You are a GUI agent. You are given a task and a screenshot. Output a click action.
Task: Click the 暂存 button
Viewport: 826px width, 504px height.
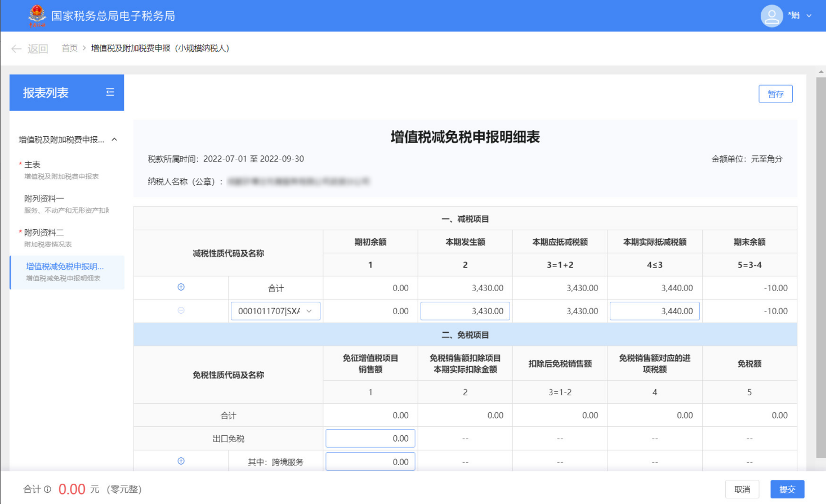[775, 94]
